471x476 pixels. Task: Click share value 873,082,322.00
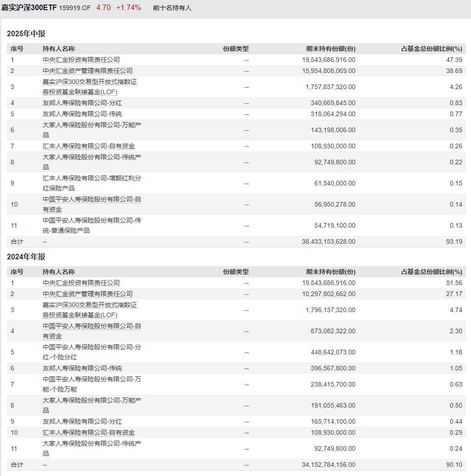(x=333, y=331)
